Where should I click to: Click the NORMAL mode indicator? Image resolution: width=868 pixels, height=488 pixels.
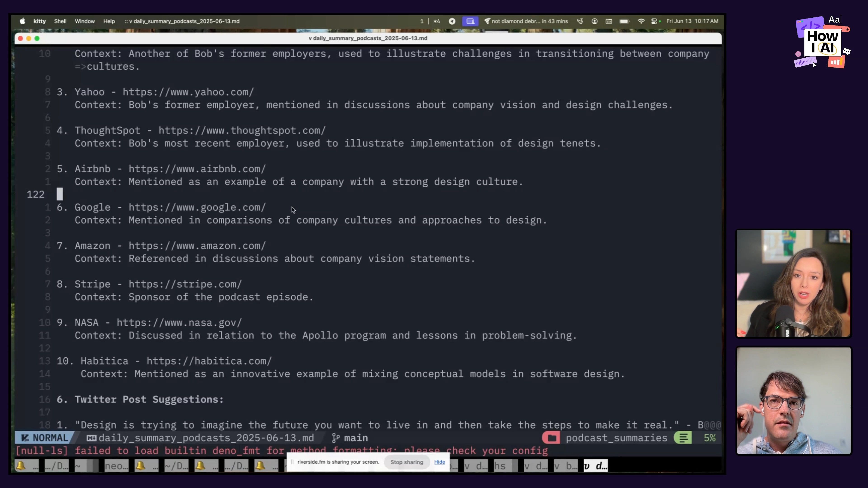(45, 438)
